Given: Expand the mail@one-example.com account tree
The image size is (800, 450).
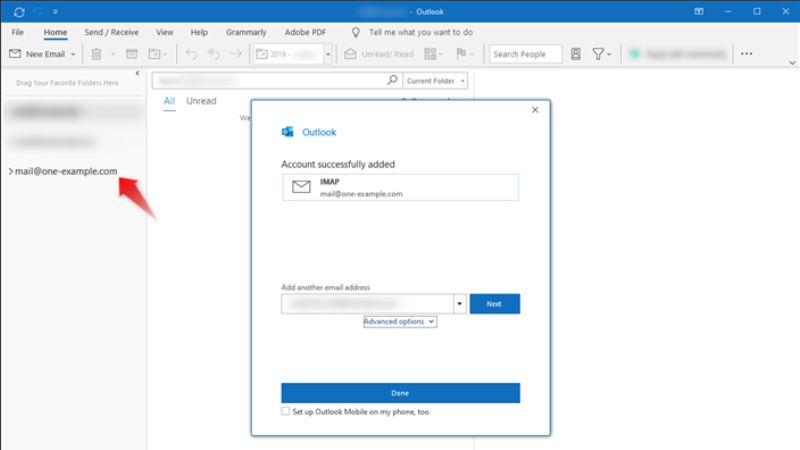Looking at the screenshot, I should tap(11, 171).
